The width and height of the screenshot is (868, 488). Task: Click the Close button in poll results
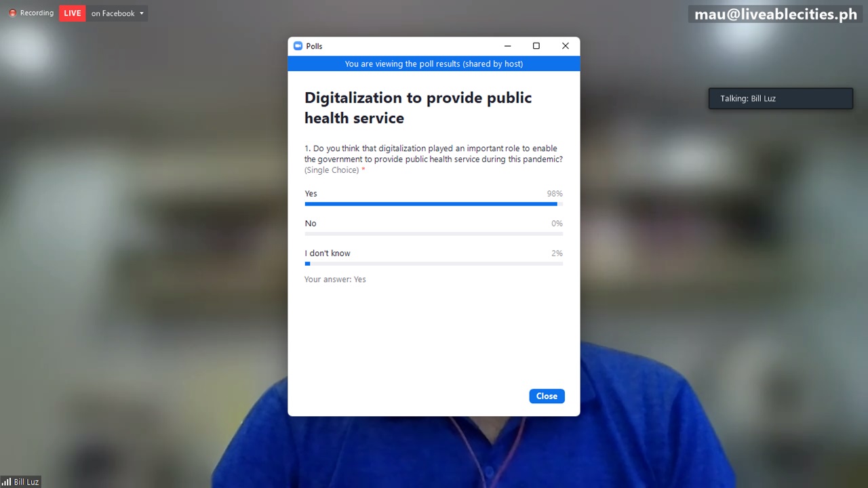point(547,396)
